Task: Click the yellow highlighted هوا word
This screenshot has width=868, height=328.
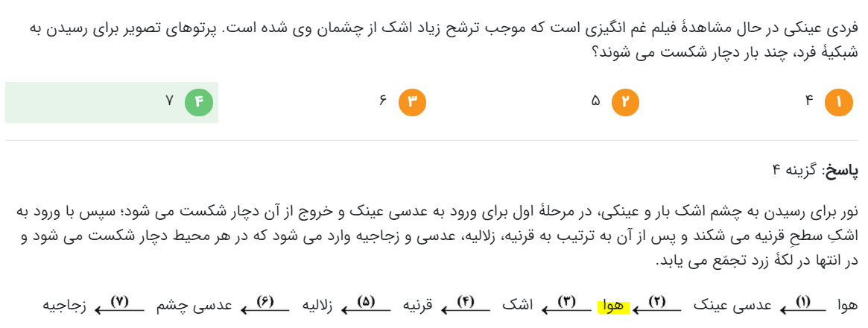Action: click(614, 306)
